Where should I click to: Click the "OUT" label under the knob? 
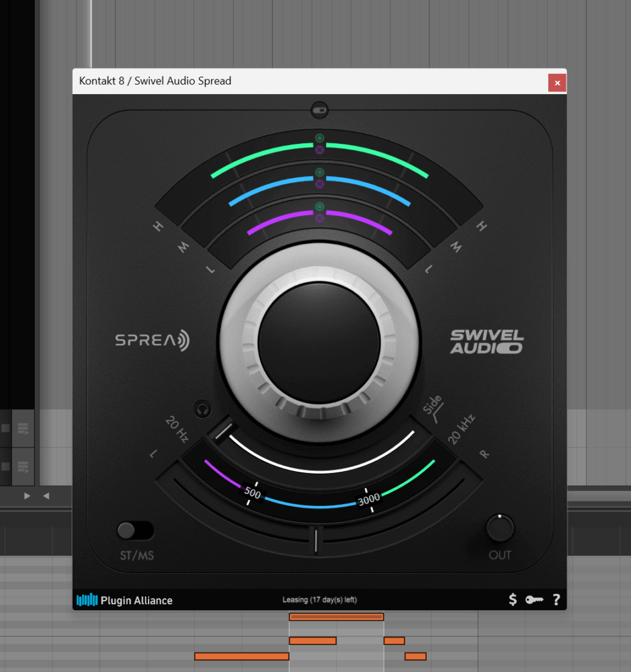500,555
